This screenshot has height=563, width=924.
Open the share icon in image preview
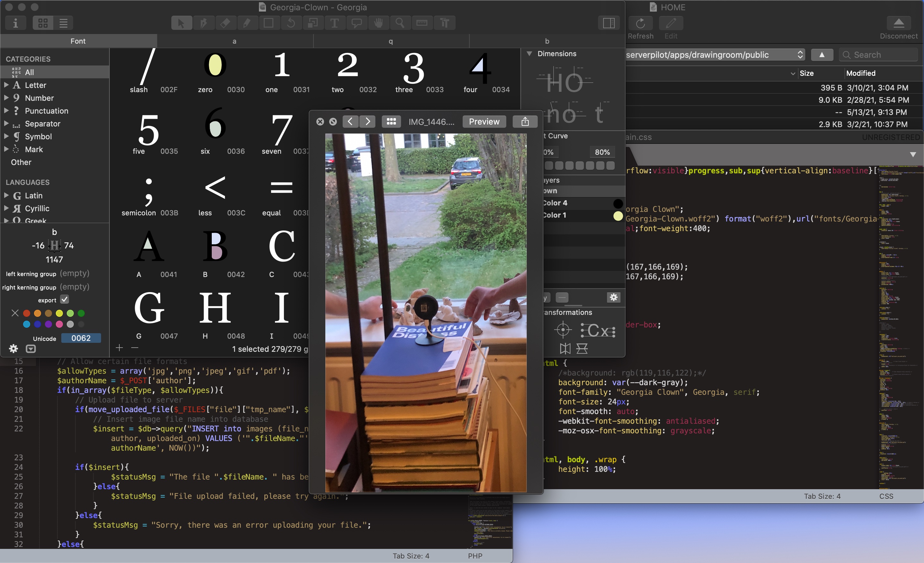coord(525,122)
